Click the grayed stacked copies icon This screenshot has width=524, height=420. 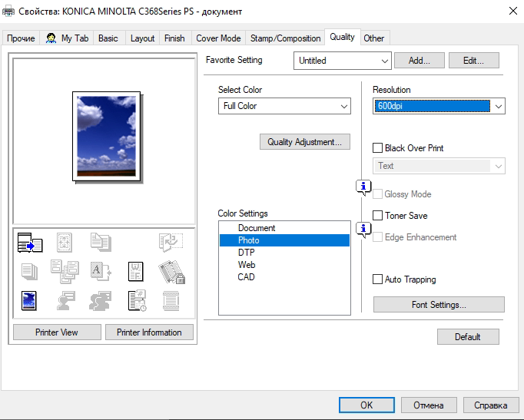pyautogui.click(x=29, y=272)
